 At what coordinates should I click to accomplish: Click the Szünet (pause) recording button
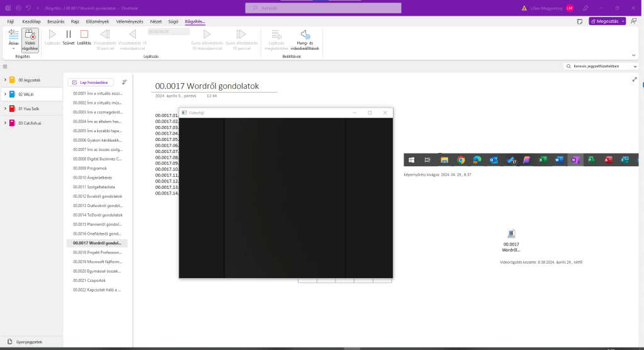69,37
